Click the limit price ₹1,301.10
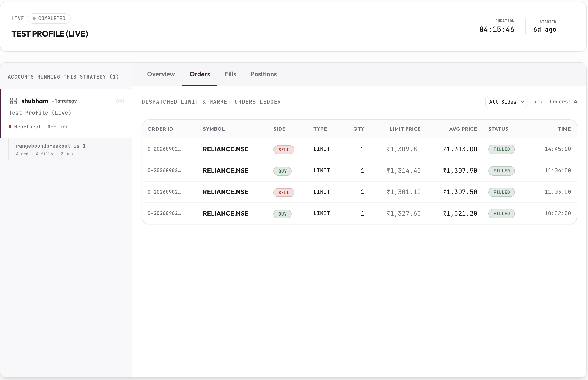588x380 pixels. click(x=404, y=192)
